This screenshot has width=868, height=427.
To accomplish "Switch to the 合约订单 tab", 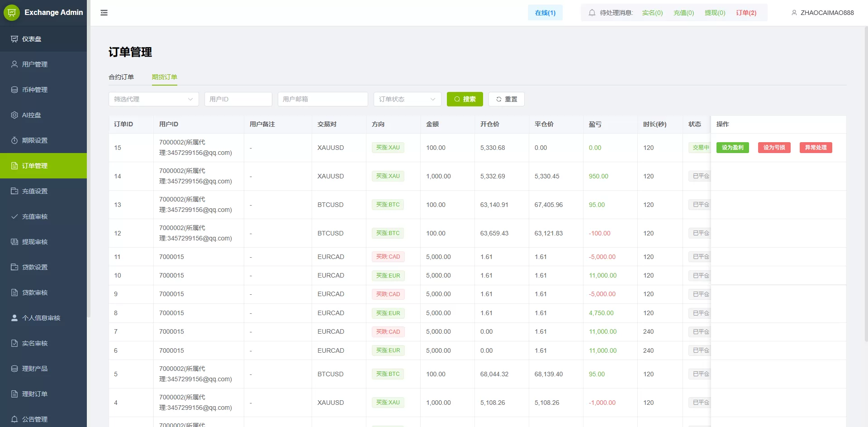I will [x=121, y=77].
